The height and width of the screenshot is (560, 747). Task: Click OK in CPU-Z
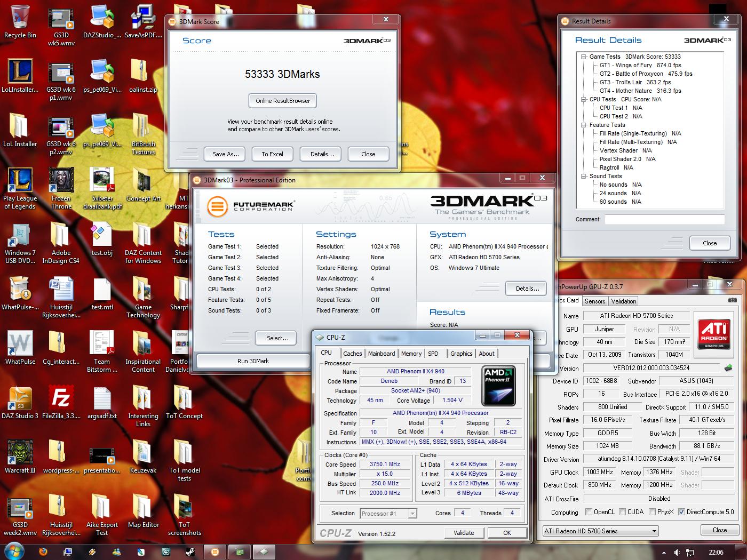[507, 533]
